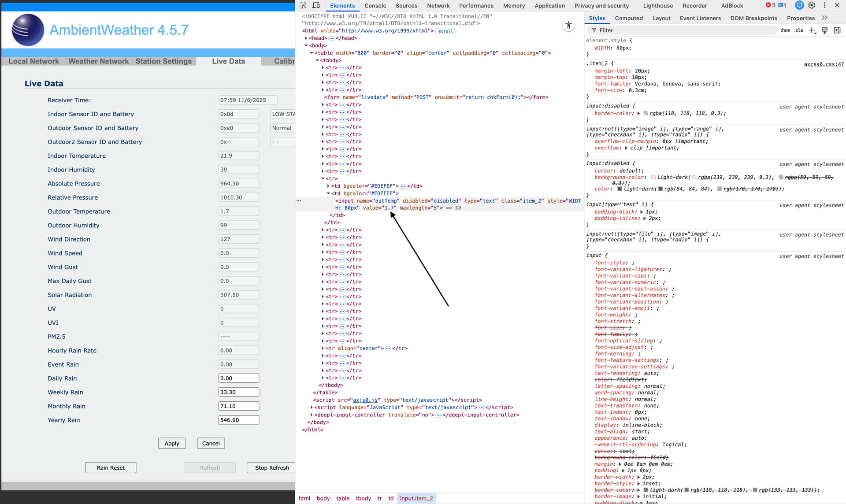Open the axjs0.js script link

365,400
